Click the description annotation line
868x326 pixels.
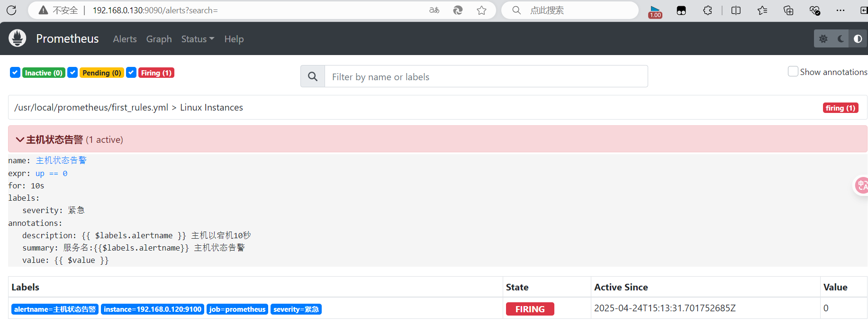[x=136, y=235]
